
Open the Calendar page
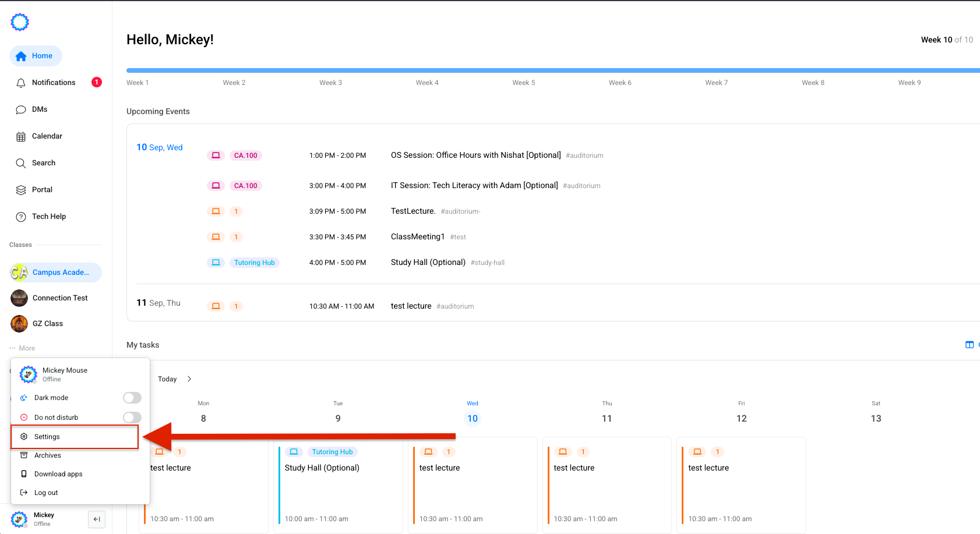tap(47, 136)
